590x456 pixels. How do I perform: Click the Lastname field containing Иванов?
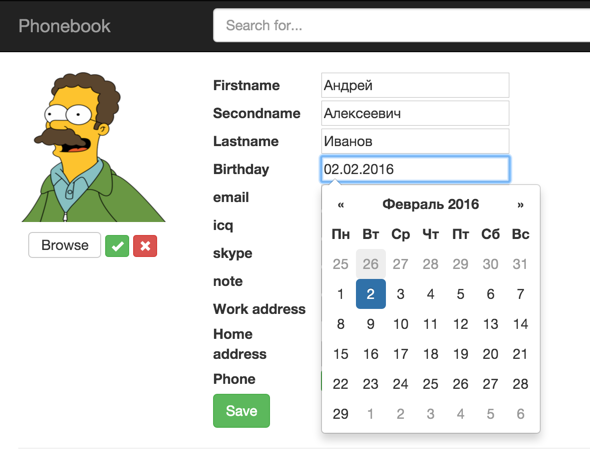click(415, 141)
